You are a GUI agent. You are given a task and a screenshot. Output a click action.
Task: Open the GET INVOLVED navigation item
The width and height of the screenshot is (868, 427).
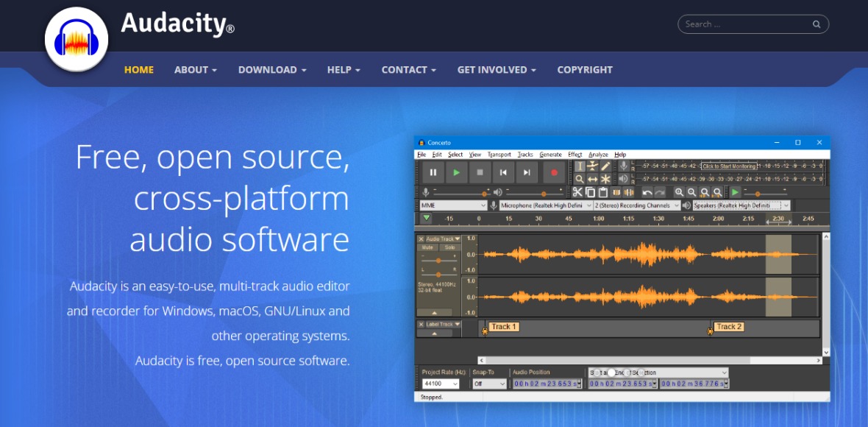click(497, 70)
